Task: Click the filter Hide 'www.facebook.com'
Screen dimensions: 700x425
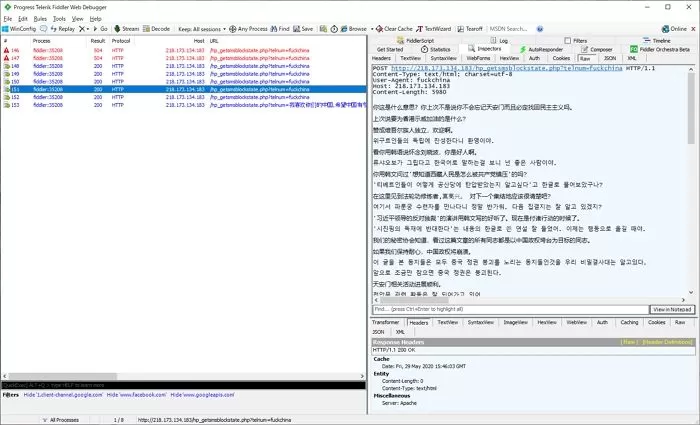Action: [137, 395]
